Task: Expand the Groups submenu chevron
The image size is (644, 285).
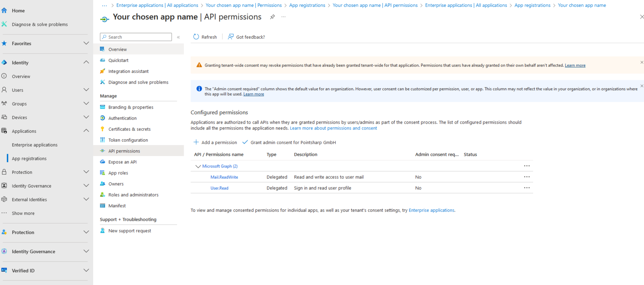Action: click(x=86, y=103)
